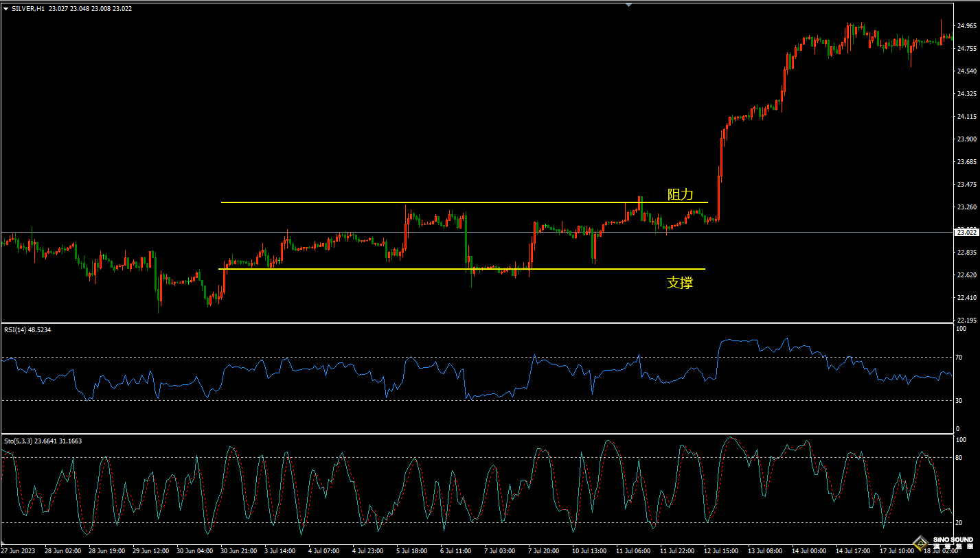The height and width of the screenshot is (558, 980).
Task: Click the 支撑 text label
Action: pos(680,282)
